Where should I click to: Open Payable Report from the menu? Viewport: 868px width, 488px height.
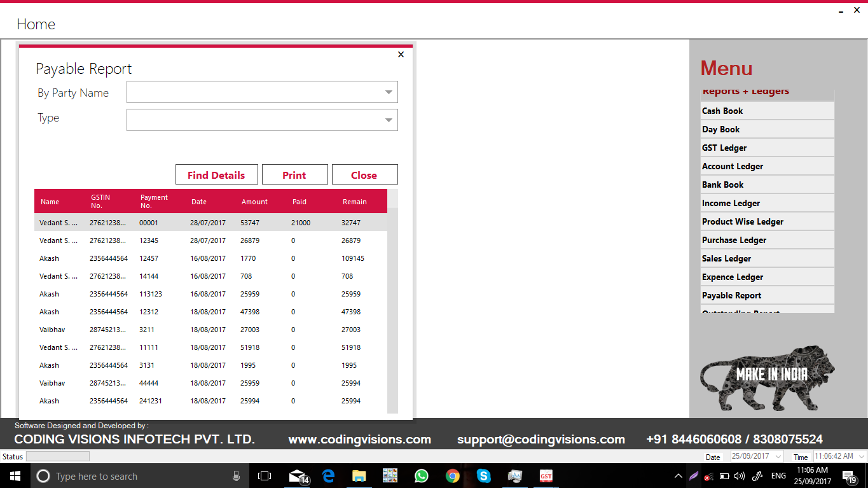pos(767,295)
